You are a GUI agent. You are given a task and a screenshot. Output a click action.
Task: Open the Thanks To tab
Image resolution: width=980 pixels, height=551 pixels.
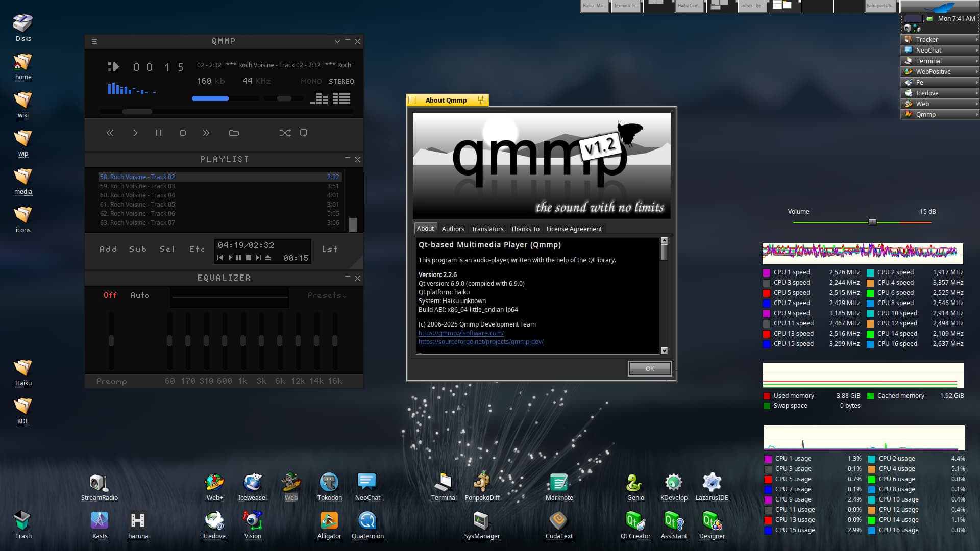[x=525, y=229]
